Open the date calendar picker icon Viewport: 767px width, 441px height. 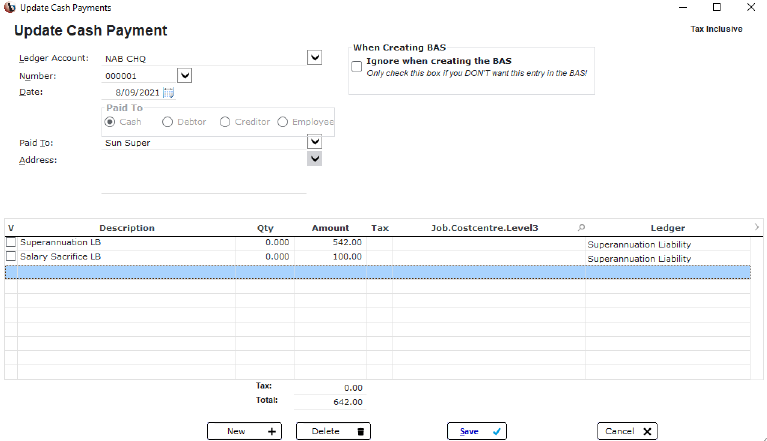[x=168, y=92]
